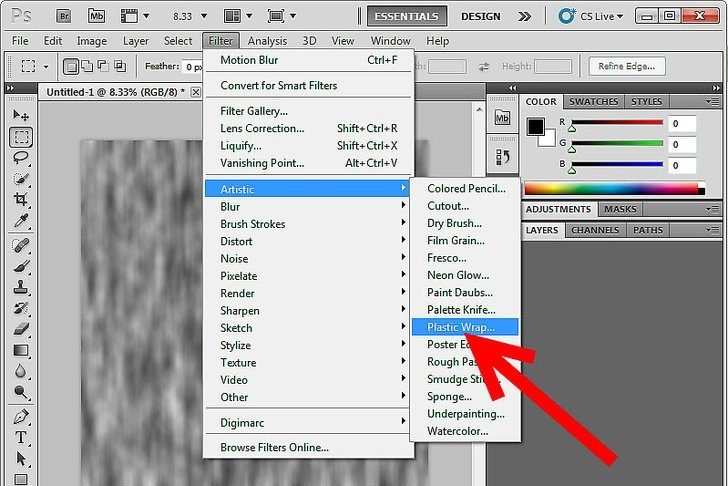Select the Eraser tool
728x486 pixels.
pyautogui.click(x=21, y=329)
